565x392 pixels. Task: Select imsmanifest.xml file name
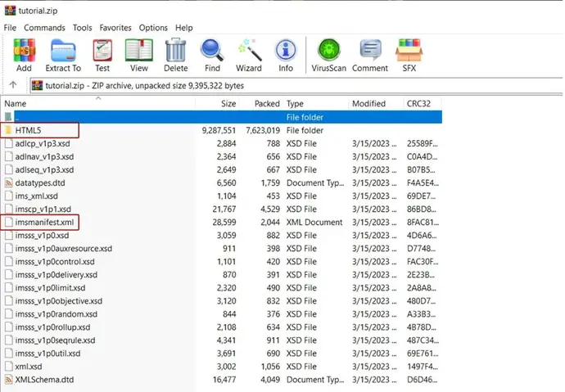click(44, 222)
